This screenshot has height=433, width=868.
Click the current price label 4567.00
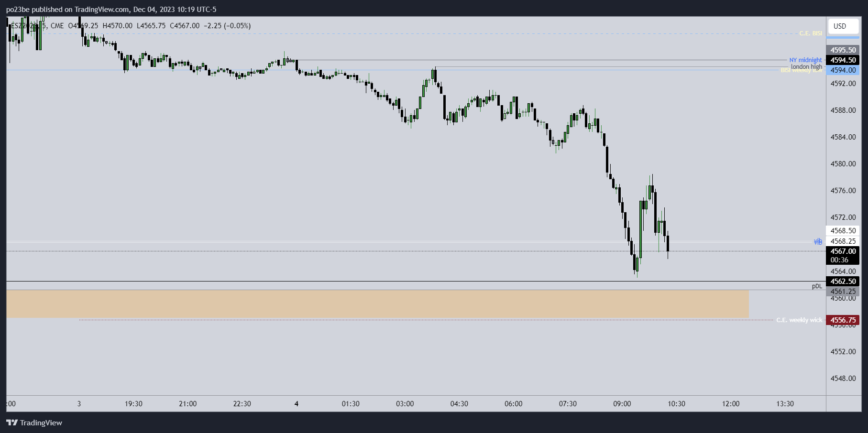tap(843, 251)
